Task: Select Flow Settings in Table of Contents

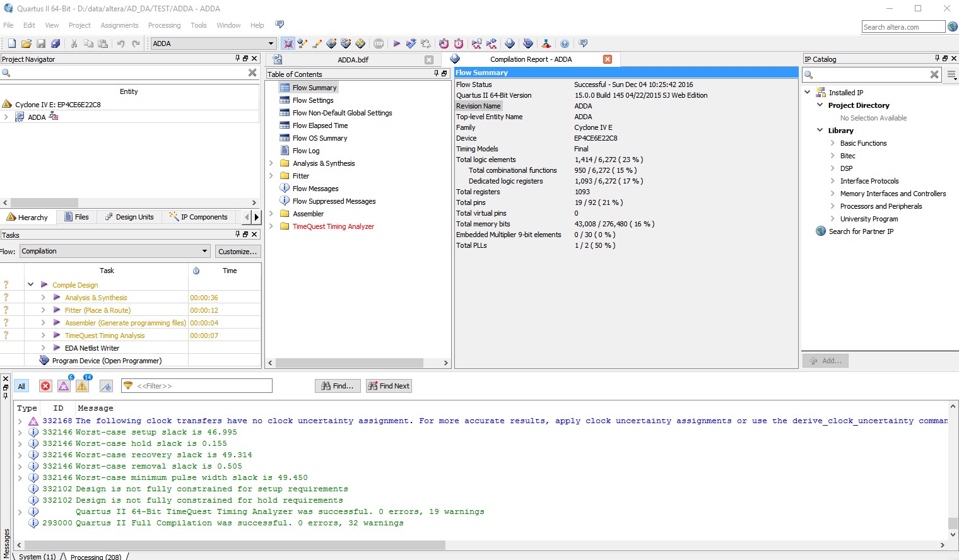Action: (x=313, y=100)
